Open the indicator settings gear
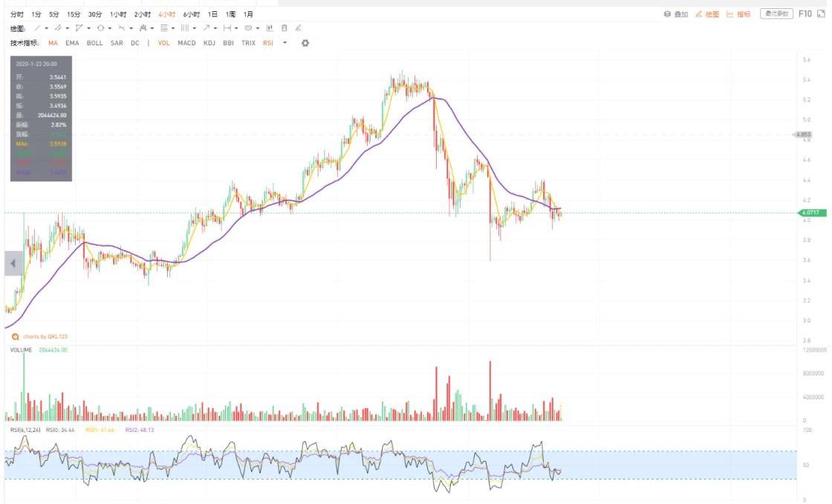This screenshot has width=832, height=504. (x=305, y=43)
